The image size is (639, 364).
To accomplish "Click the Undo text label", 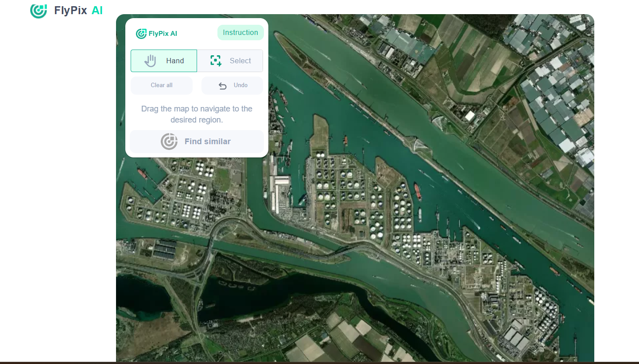I will point(240,85).
